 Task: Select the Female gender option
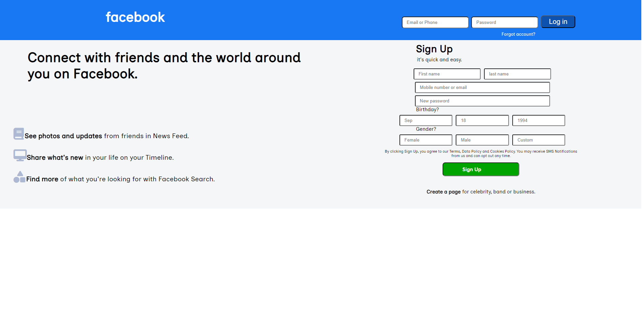click(425, 140)
